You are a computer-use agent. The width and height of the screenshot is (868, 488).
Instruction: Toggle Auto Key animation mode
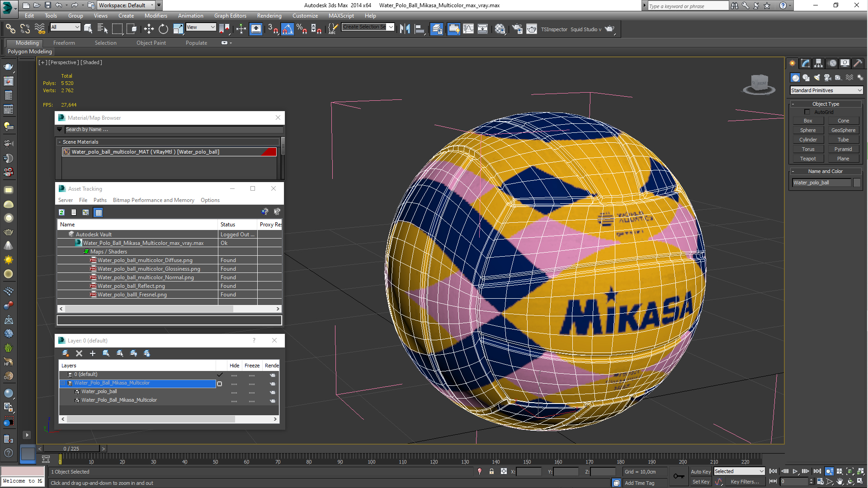[x=700, y=471]
